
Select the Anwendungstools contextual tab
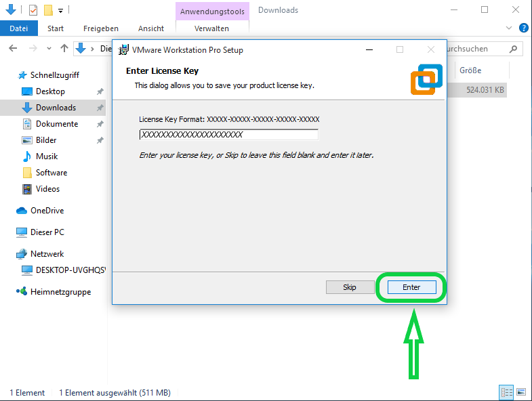click(212, 12)
